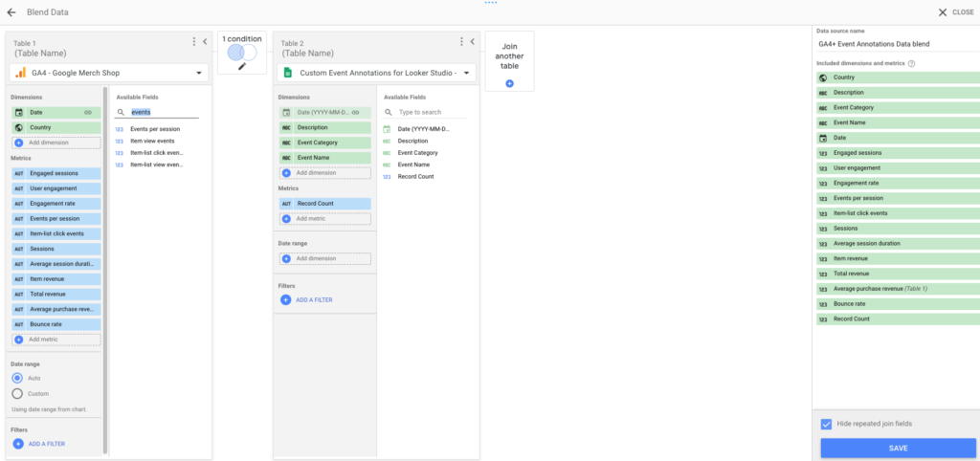Viewport: 980px width, 461px height.
Task: Open help for included dimensions and metrics
Action: coord(911,64)
